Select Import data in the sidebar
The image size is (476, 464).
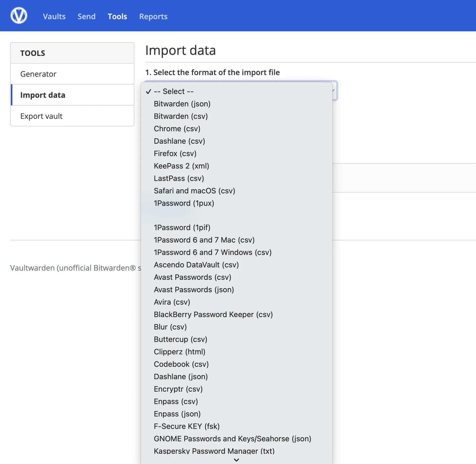42,95
